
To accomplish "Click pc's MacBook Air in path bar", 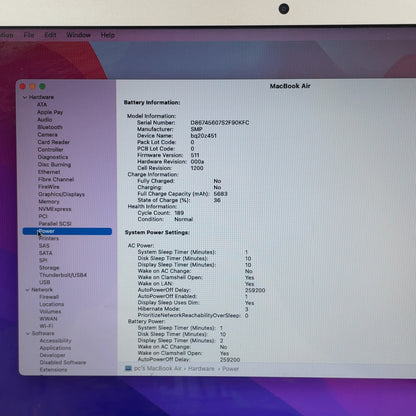I will point(158,368).
